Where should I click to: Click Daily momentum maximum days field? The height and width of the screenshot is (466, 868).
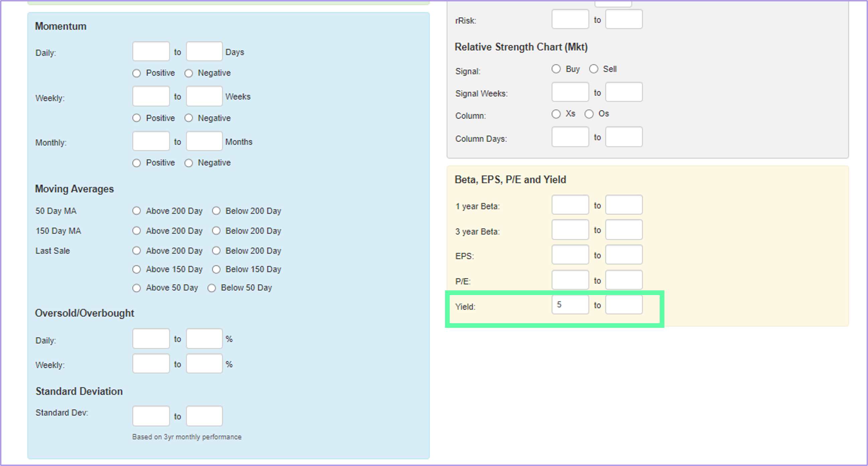204,51
